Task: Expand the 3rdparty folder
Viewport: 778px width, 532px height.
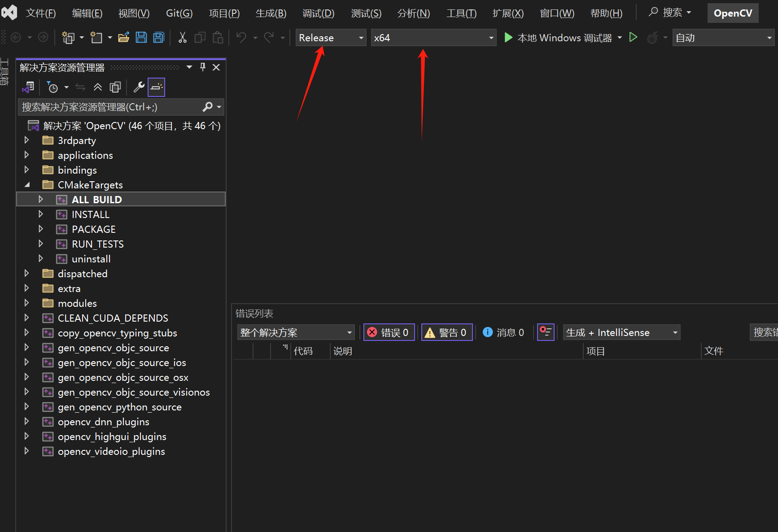Action: pos(26,140)
